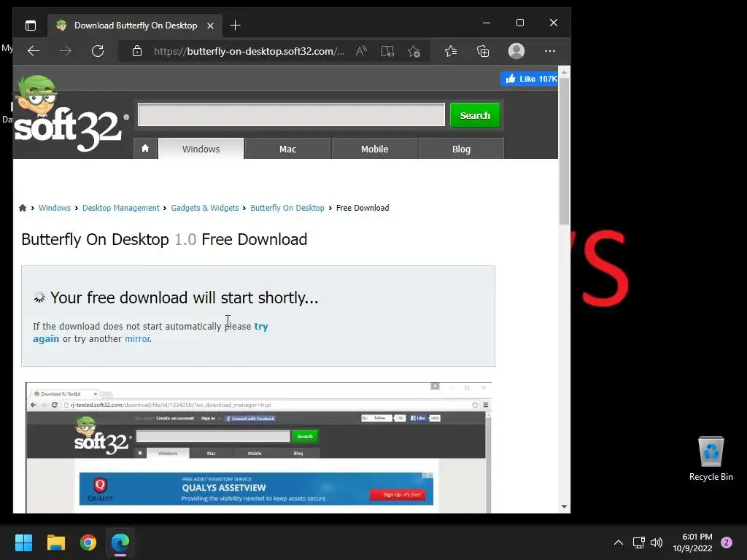Click the vertical scrollbar thumb

pos(564,151)
